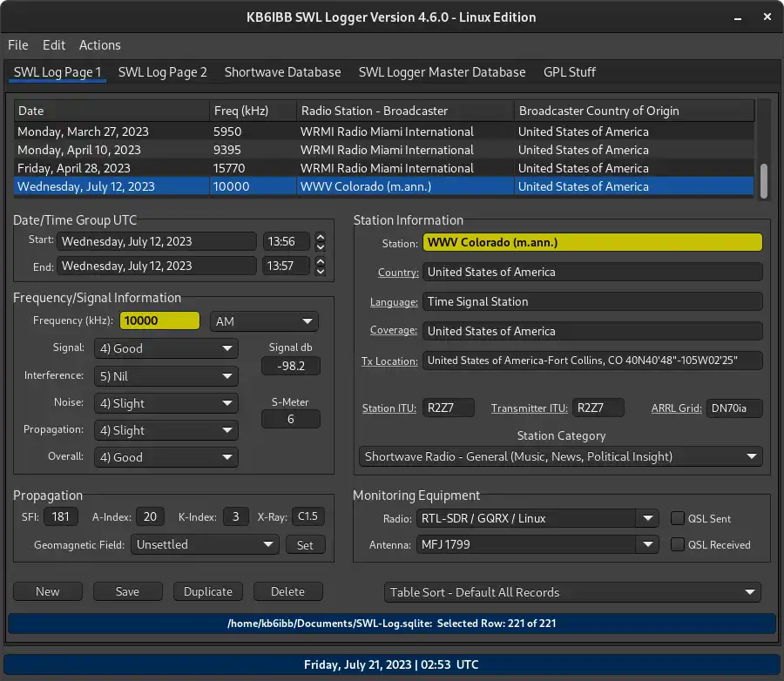This screenshot has width=784, height=681.
Task: Sort by the Freq (kHz) column header
Action: (253, 111)
